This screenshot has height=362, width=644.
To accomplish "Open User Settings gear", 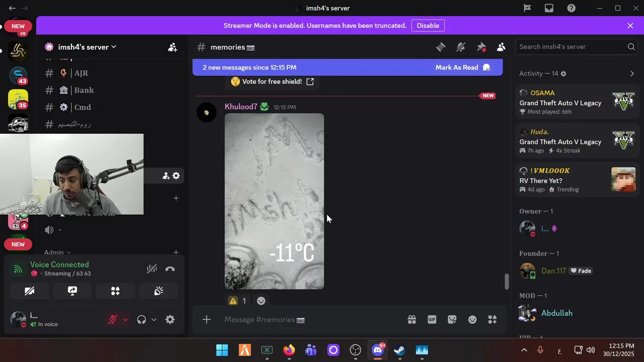I will [x=170, y=319].
